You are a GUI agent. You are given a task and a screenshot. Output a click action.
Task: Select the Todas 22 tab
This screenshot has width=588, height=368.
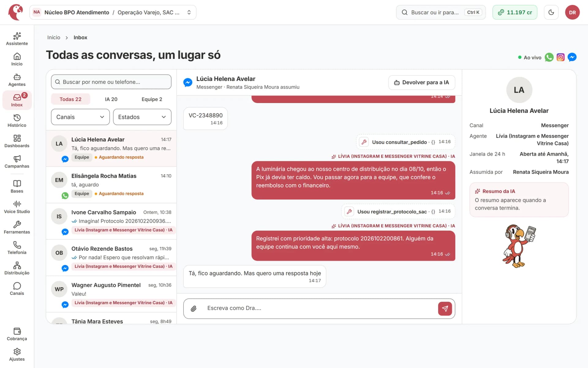[70, 99]
